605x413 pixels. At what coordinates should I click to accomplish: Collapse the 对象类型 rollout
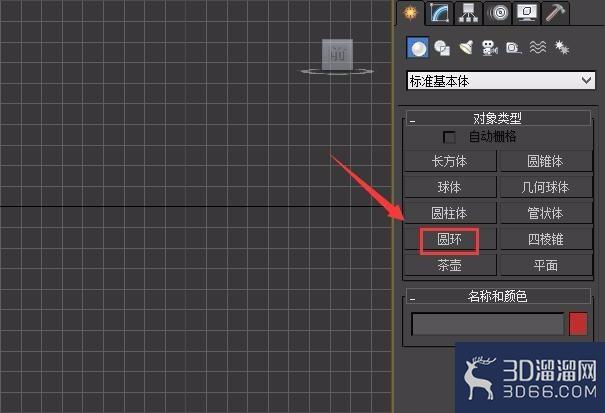498,118
